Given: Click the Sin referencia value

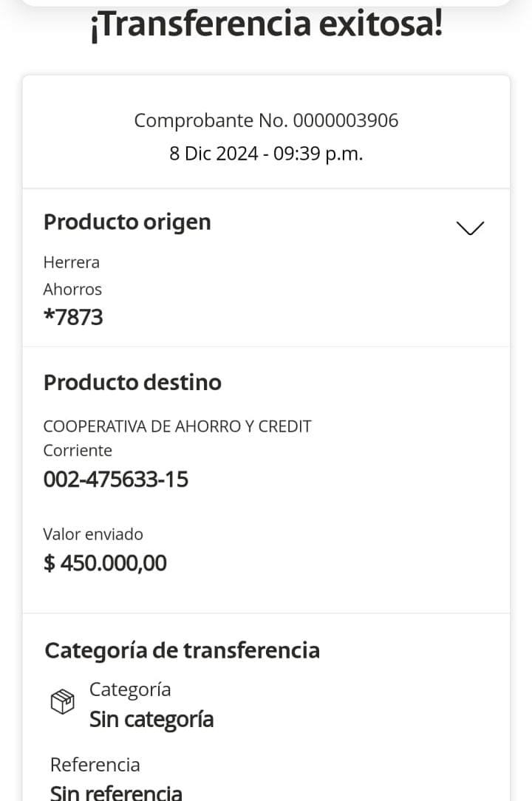Looking at the screenshot, I should (x=116, y=792).
